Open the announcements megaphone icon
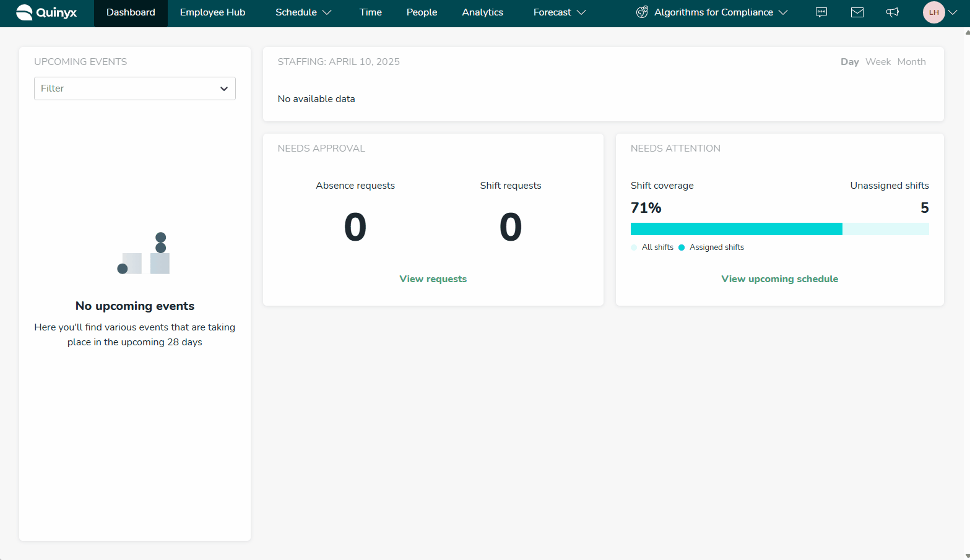 893,12
